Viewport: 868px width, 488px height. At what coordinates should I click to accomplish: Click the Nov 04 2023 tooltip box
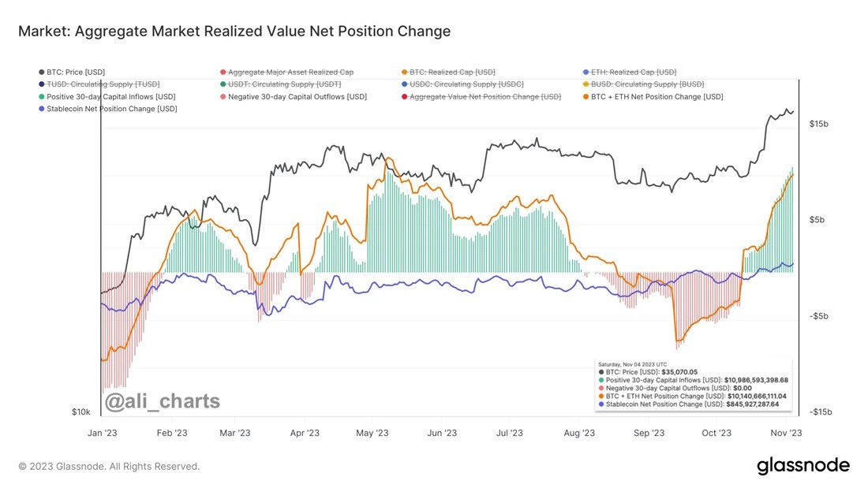tap(694, 385)
